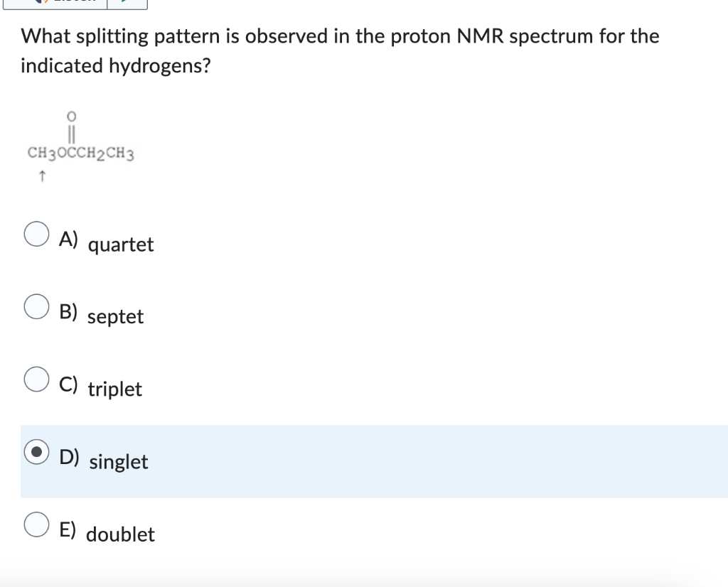Click the word 'doublet' next to E
The height and width of the screenshot is (587, 728).
click(120, 535)
